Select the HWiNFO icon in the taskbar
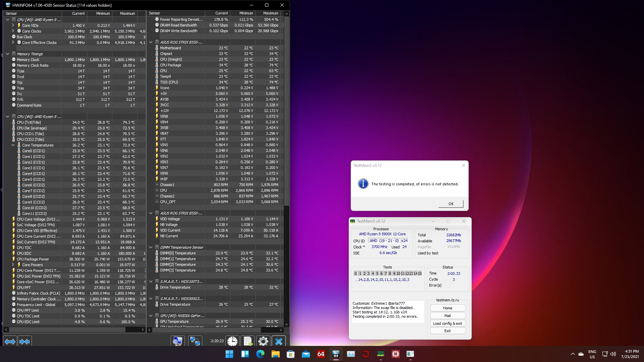644x362 pixels. (336, 354)
